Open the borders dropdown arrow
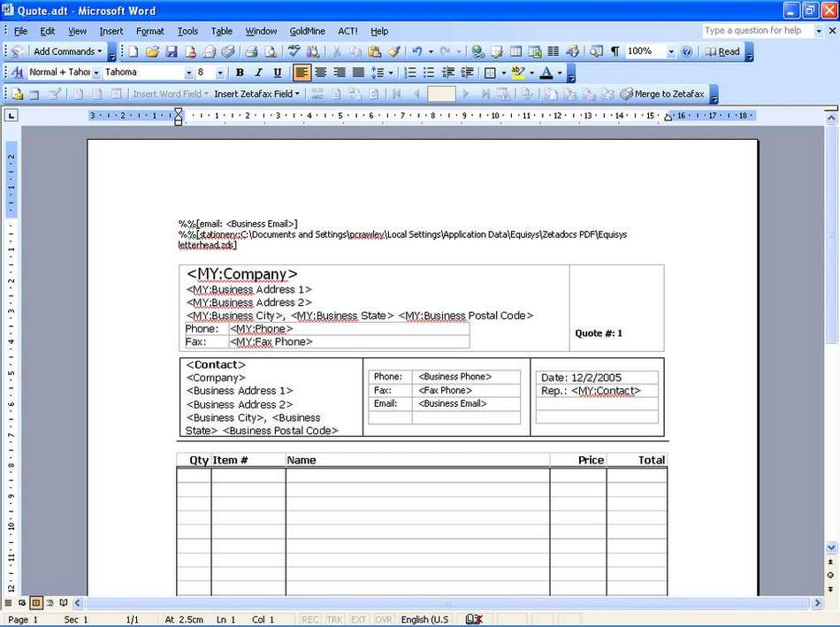840x627 pixels. coord(504,73)
